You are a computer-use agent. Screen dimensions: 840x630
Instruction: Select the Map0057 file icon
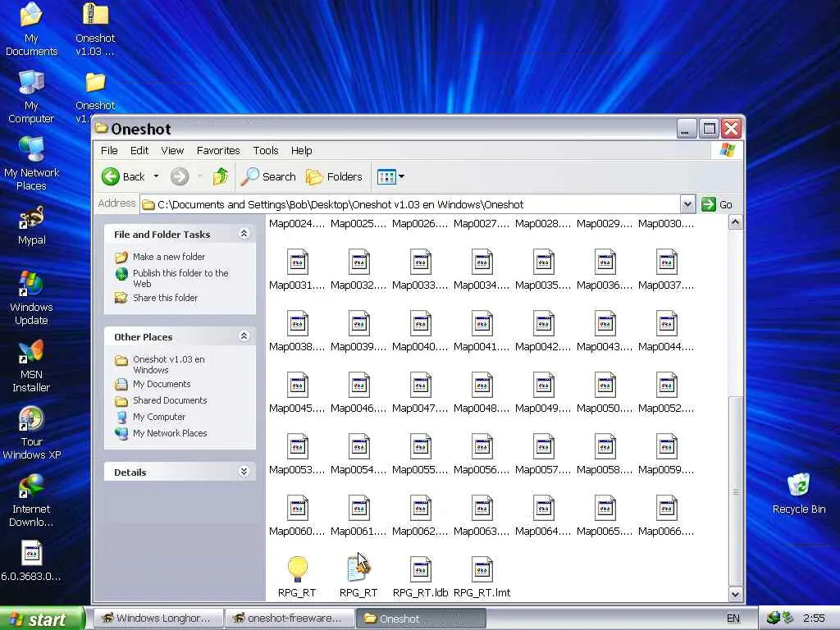pos(543,447)
